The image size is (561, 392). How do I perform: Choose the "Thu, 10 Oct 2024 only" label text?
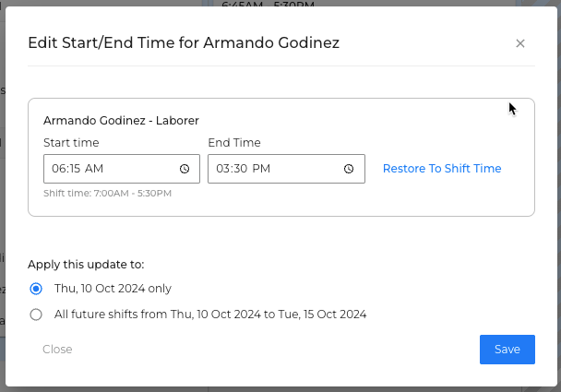point(113,289)
